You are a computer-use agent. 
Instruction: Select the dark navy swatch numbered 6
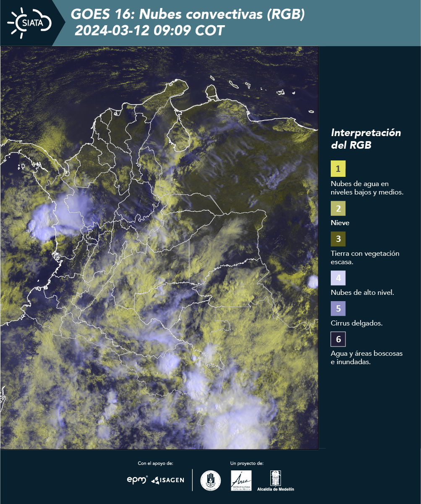[338, 339]
